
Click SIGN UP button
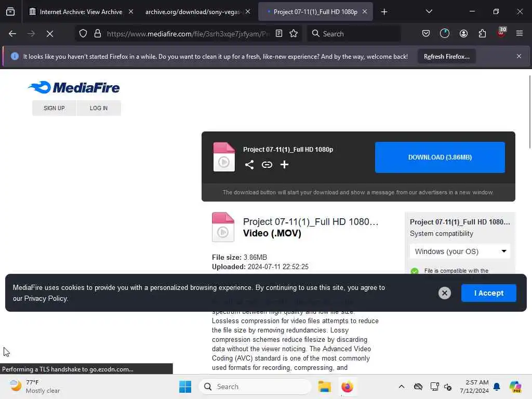point(54,108)
